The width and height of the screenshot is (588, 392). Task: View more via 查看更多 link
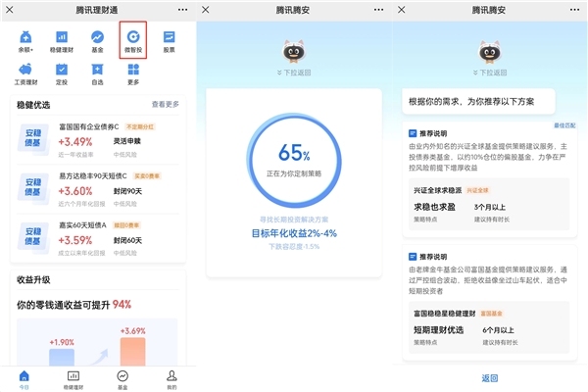click(165, 104)
